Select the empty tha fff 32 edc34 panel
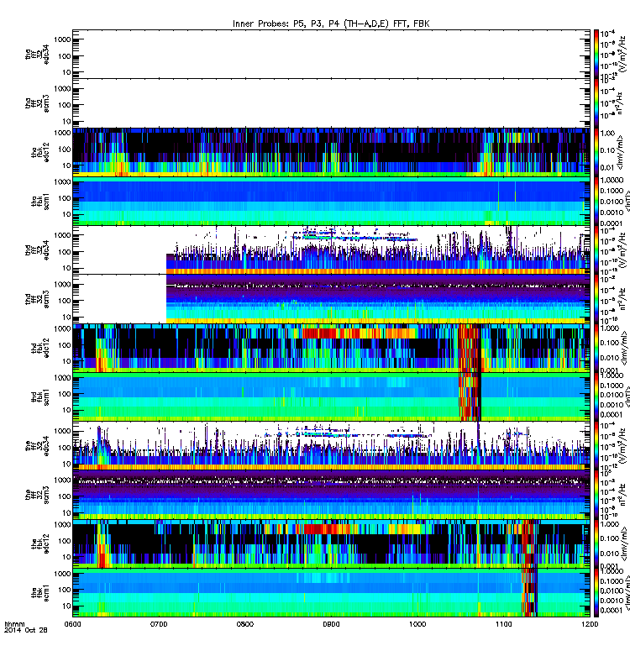 tap(331, 54)
